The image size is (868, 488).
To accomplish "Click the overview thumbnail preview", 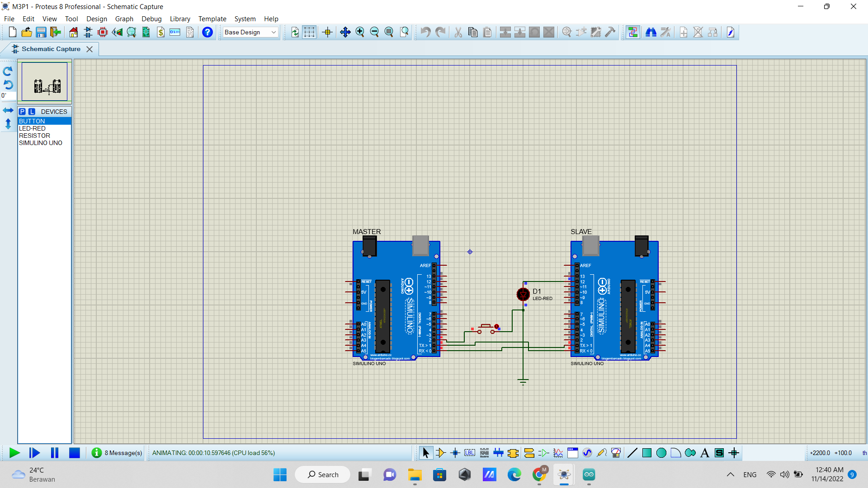I will [x=44, y=82].
